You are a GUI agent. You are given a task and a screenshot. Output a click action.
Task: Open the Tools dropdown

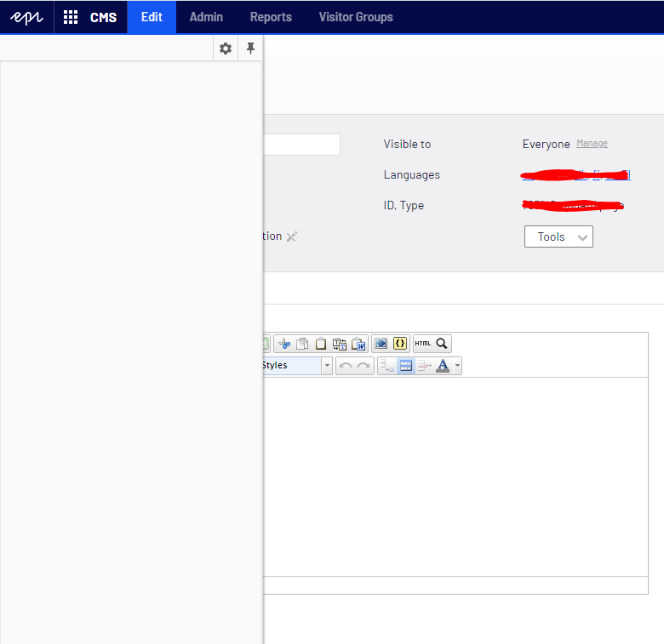coord(558,237)
